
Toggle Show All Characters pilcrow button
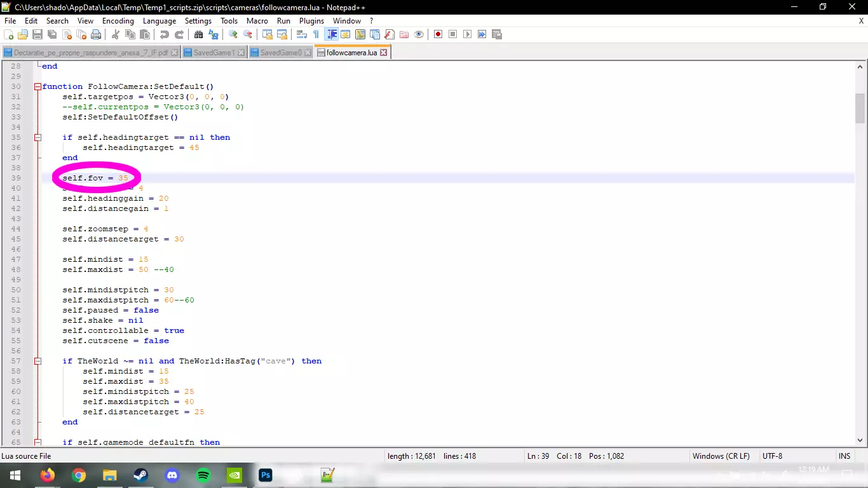[x=316, y=34]
